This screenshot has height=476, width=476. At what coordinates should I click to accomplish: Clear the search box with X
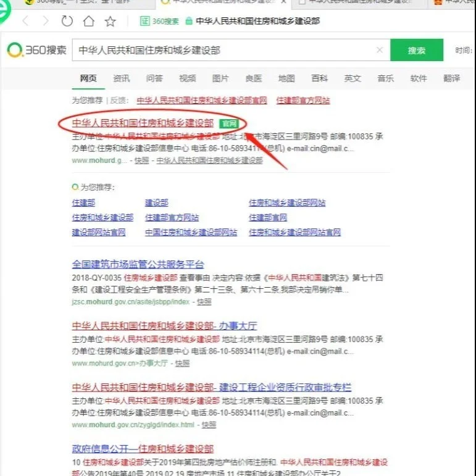click(x=380, y=50)
